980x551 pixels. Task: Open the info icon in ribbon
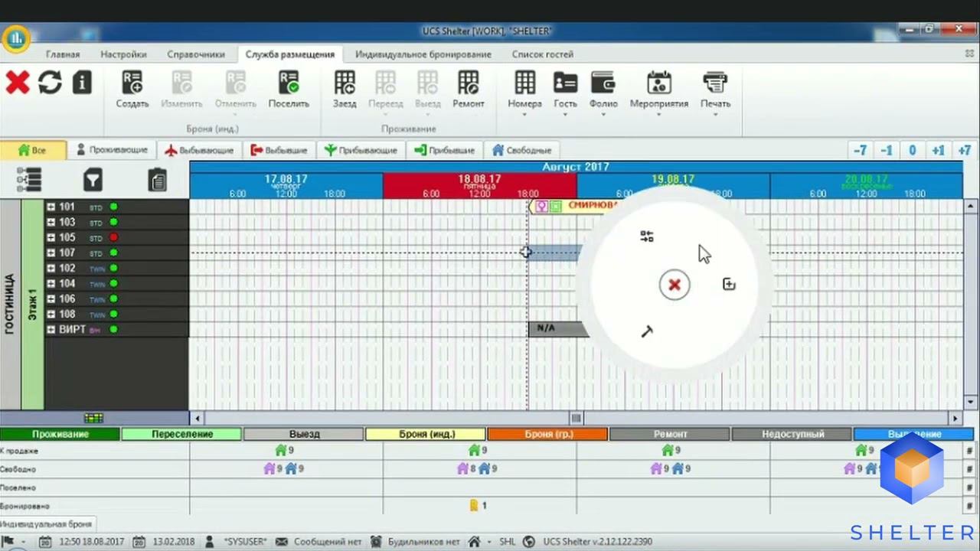click(x=82, y=83)
